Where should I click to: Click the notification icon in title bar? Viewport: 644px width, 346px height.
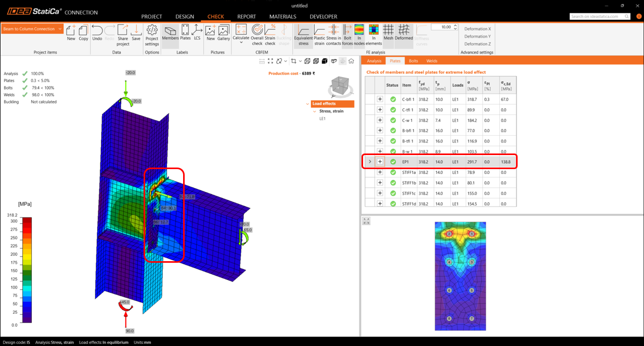coord(639,16)
